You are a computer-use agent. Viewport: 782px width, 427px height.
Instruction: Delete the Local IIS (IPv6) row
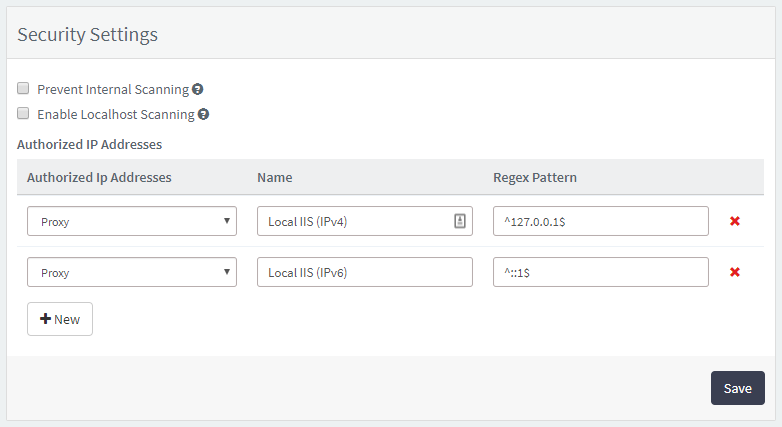(x=735, y=272)
